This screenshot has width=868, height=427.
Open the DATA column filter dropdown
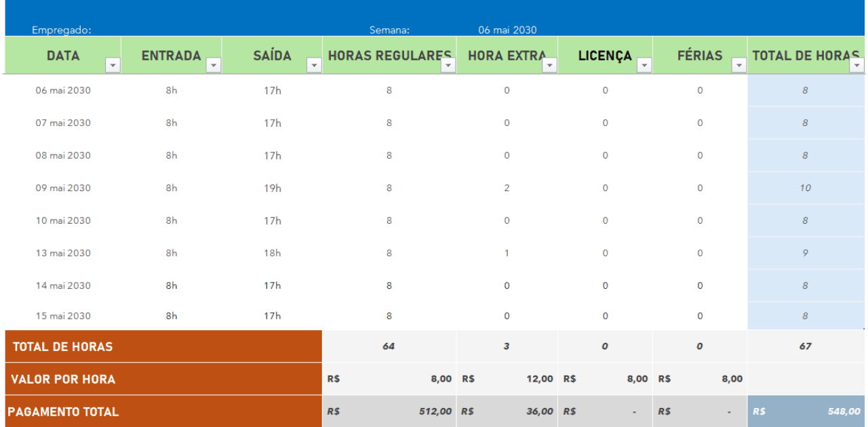point(113,65)
